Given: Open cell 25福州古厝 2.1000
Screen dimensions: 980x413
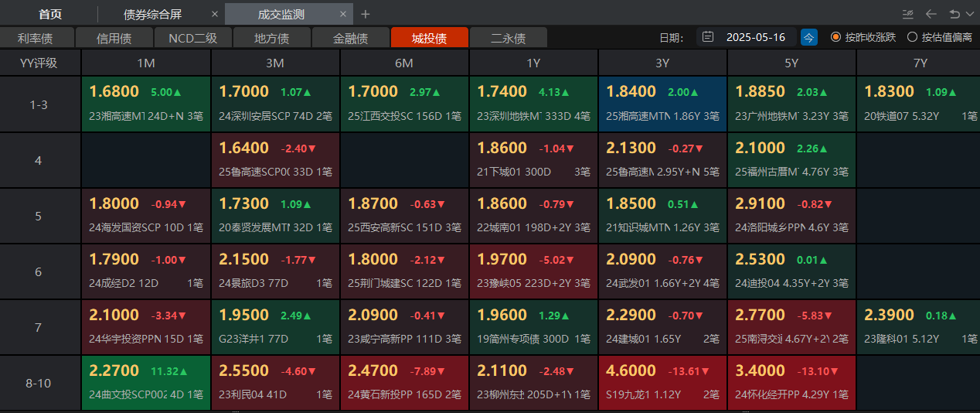Looking at the screenshot, I should [x=791, y=160].
